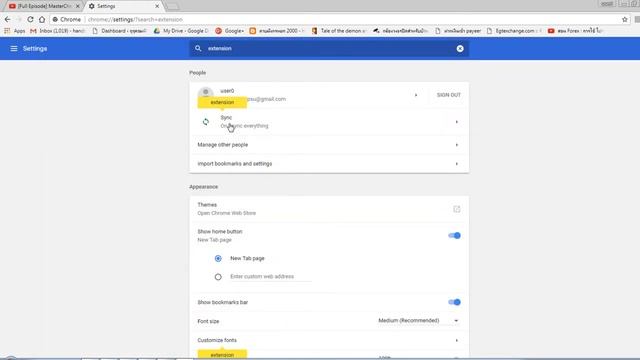Open the Dashboard bookmark

pyautogui.click(x=119, y=31)
